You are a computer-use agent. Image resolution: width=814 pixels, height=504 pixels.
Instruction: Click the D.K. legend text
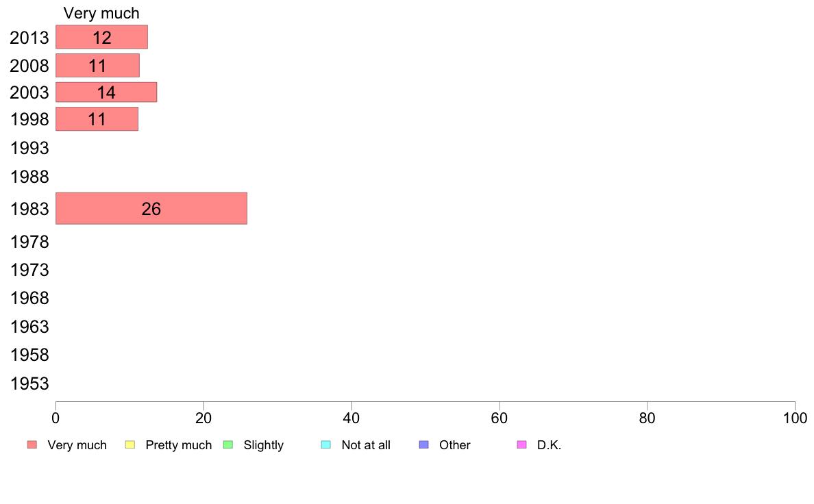click(550, 445)
